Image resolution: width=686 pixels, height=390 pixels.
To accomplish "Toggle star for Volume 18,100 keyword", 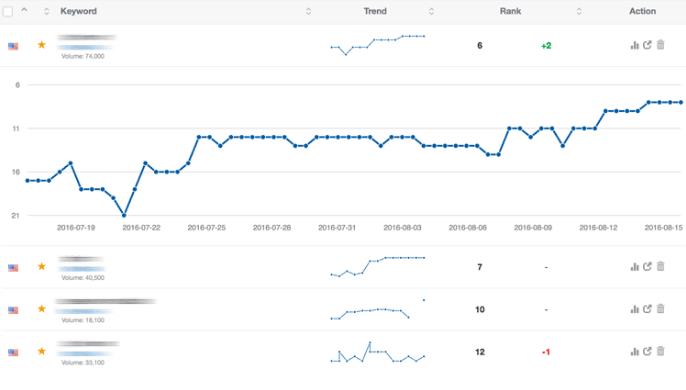I will coord(42,309).
